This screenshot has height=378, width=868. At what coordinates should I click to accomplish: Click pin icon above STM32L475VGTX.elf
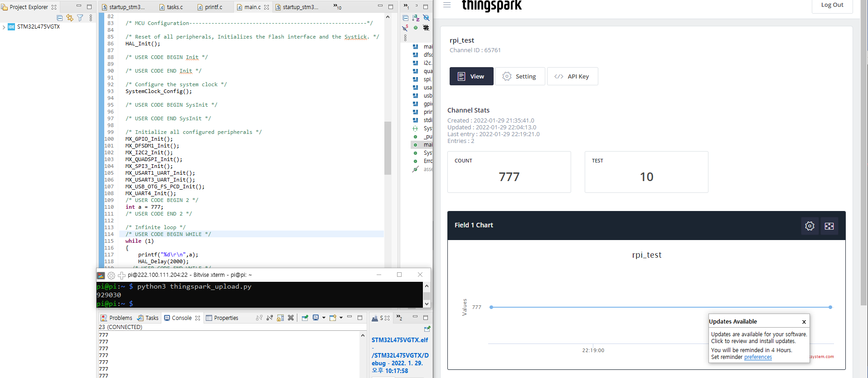click(427, 329)
